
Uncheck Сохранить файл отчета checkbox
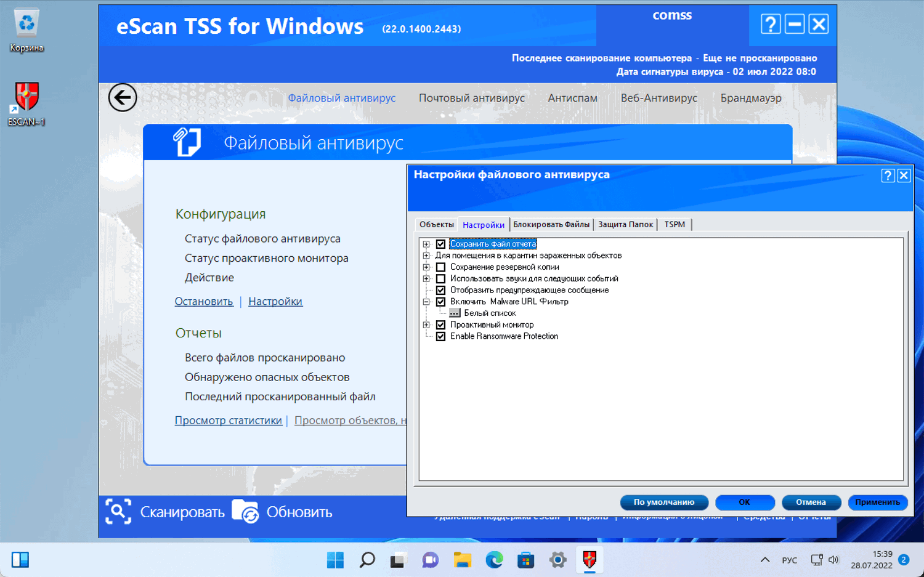[x=440, y=244]
